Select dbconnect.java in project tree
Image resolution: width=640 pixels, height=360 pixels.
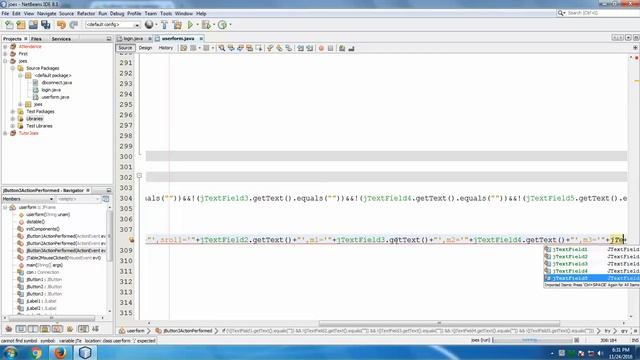click(x=57, y=82)
